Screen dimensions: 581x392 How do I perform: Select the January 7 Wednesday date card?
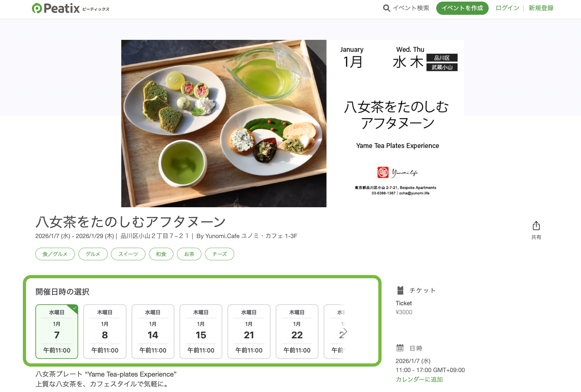click(57, 331)
